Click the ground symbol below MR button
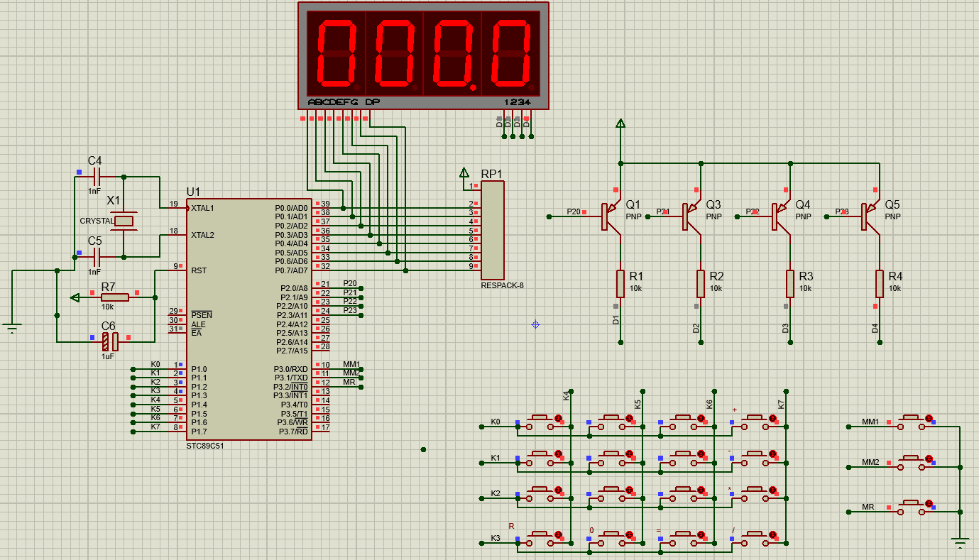Viewport: 979px width, 560px height. pyautogui.click(x=960, y=544)
